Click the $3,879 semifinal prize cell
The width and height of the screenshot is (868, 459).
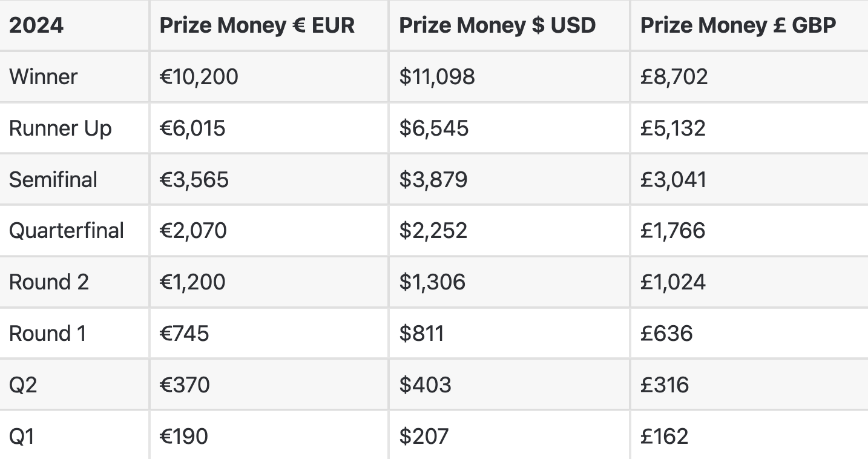(433, 180)
